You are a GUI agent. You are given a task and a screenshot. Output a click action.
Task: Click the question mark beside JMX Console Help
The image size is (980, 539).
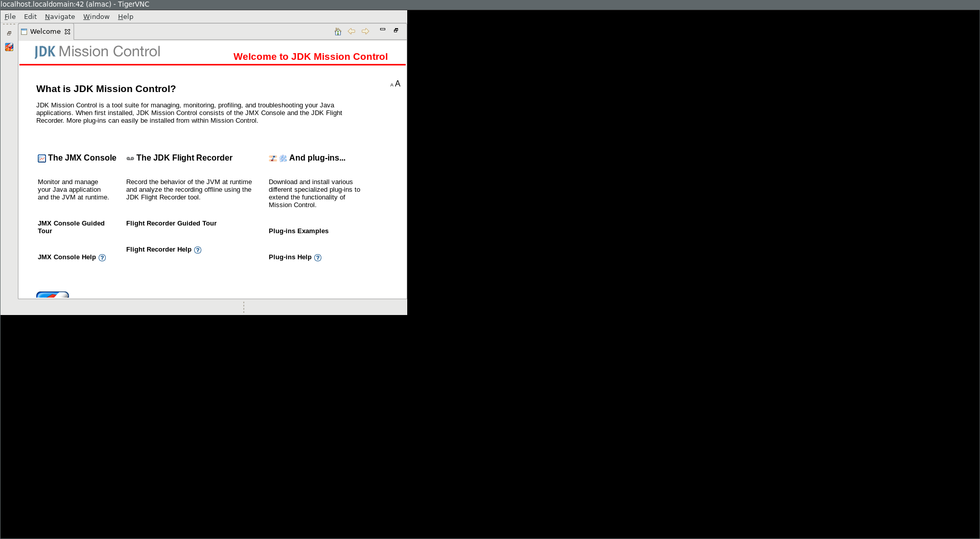pyautogui.click(x=102, y=258)
